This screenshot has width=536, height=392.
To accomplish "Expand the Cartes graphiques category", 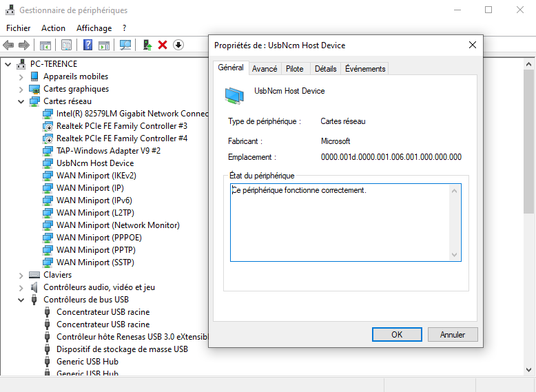I will [x=21, y=89].
